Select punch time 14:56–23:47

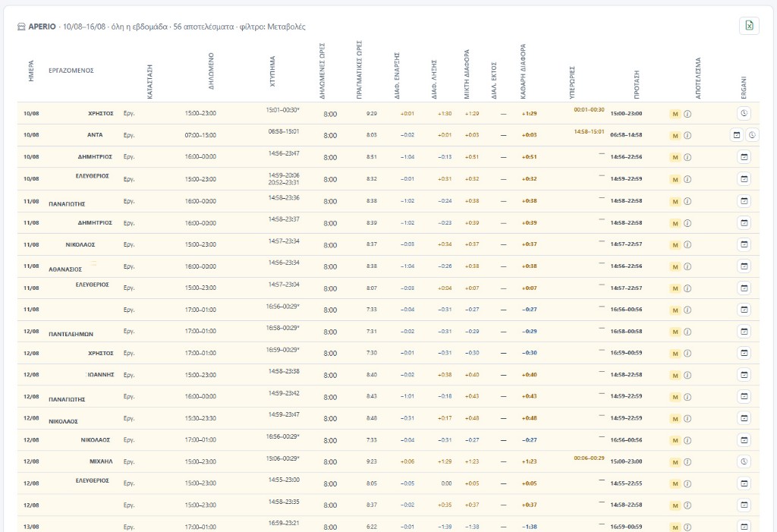coord(284,154)
